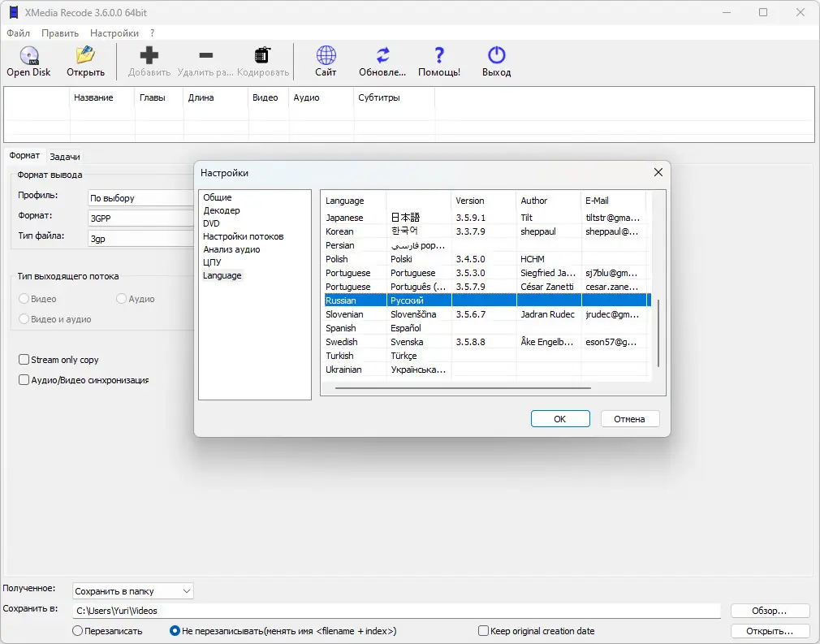Click the Обновление refresh arrows icon
Image resolution: width=820 pixels, height=644 pixels.
[x=382, y=55]
